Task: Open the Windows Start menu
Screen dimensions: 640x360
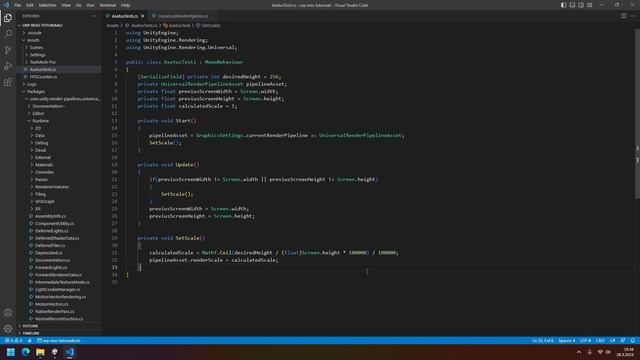Action: 11,352
